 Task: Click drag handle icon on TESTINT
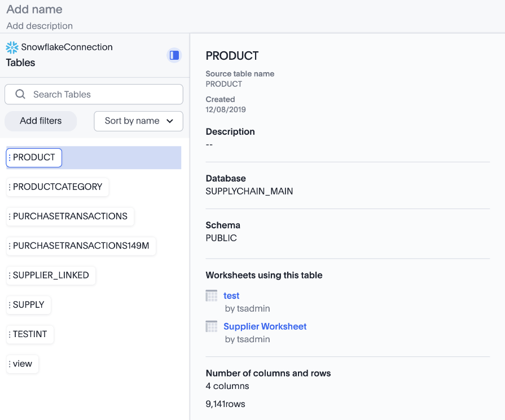click(10, 334)
